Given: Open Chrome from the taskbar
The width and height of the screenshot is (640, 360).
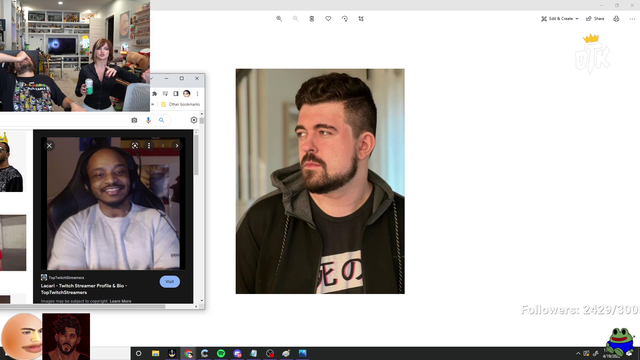Looking at the screenshot, I should click(188, 353).
